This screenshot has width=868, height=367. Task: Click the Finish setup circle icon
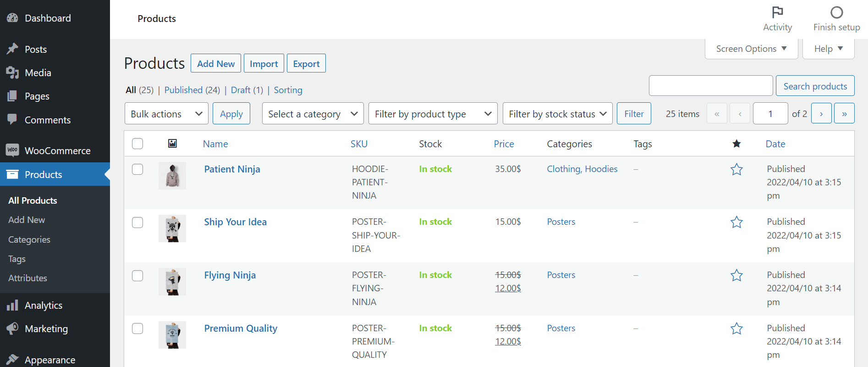(x=837, y=12)
